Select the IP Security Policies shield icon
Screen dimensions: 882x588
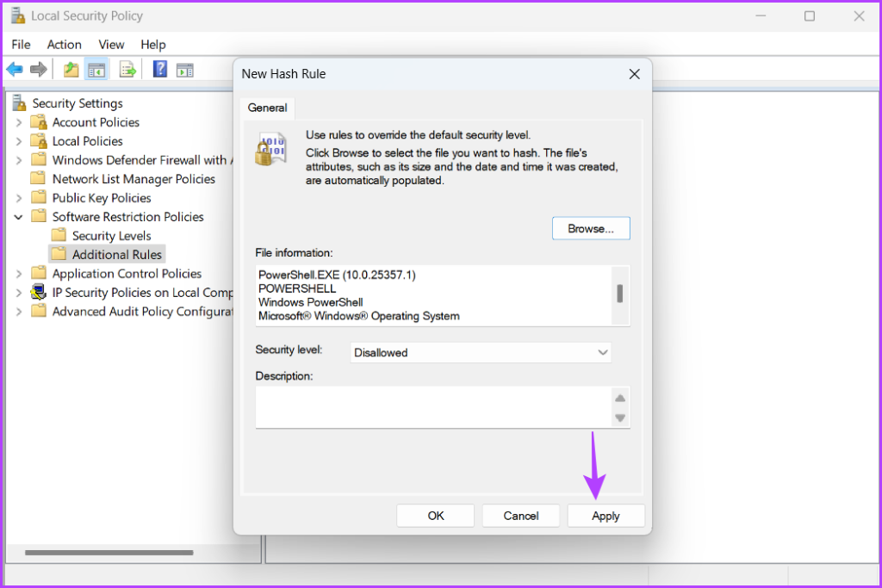point(38,293)
